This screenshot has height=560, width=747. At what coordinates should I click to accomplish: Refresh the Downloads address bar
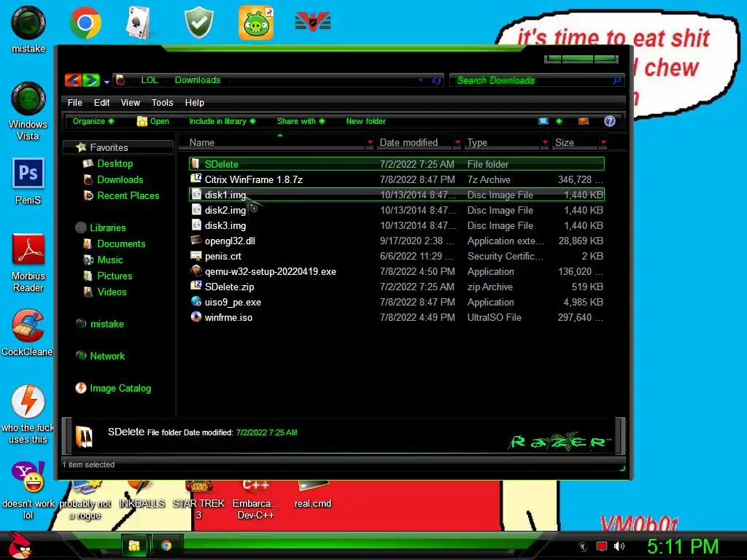pyautogui.click(x=436, y=80)
